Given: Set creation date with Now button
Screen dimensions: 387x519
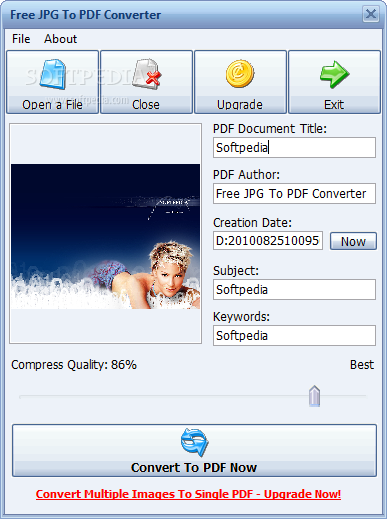Looking at the screenshot, I should (x=353, y=241).
